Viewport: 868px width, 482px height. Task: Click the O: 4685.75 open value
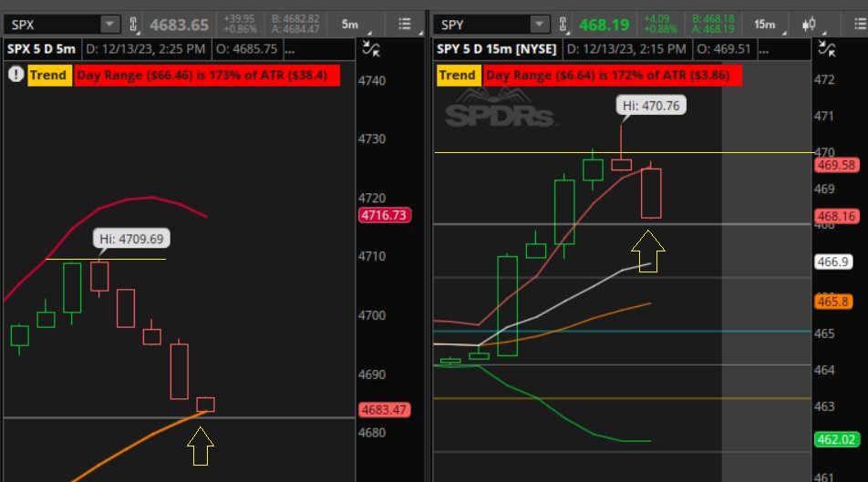[x=246, y=48]
